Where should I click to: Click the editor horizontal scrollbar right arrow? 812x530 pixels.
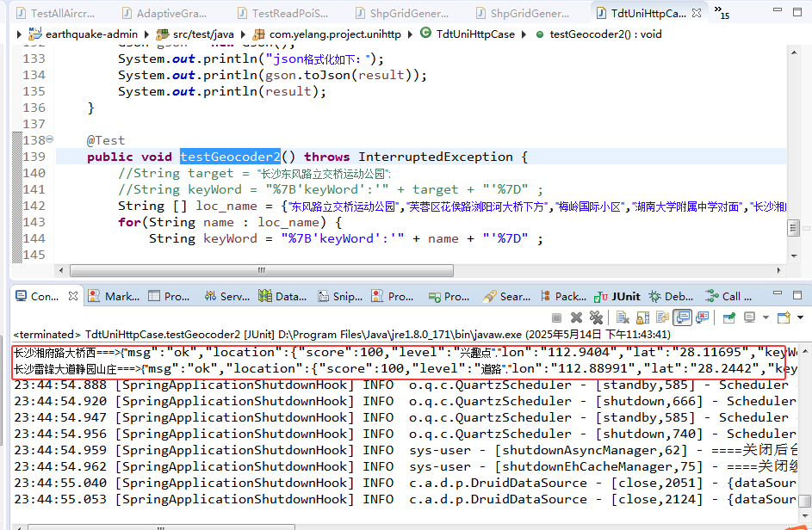779,270
